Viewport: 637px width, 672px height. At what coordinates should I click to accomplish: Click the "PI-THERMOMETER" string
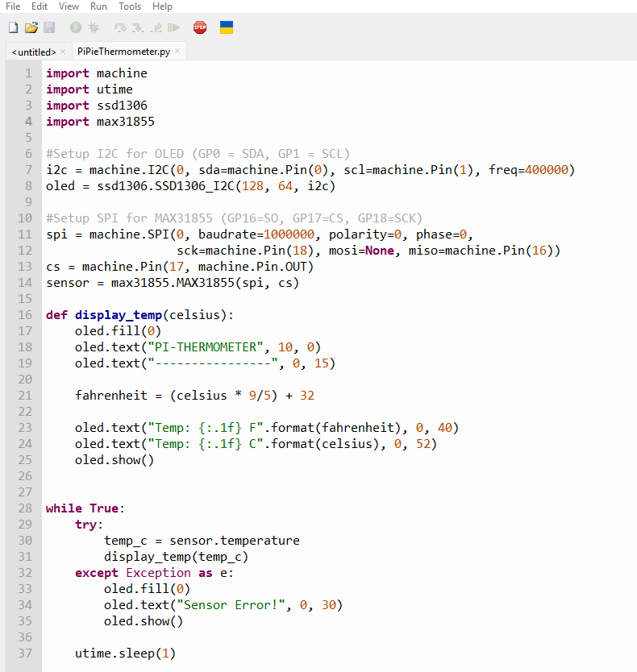tap(206, 347)
